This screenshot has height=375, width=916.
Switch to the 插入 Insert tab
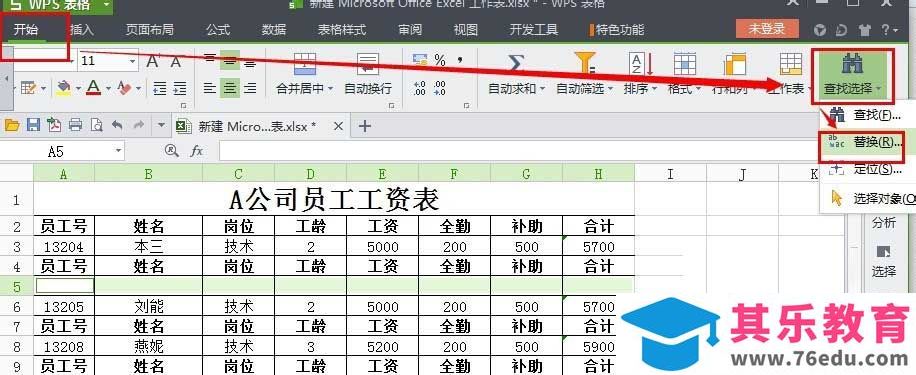(x=81, y=29)
